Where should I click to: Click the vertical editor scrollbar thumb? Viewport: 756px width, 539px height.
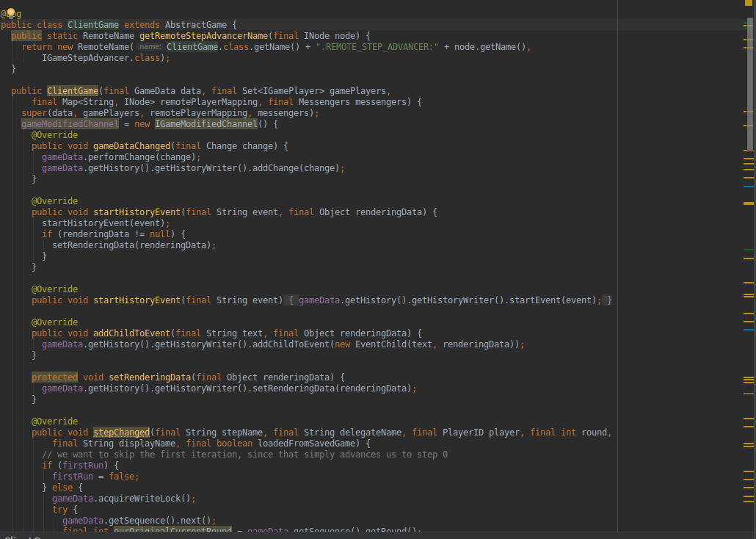749,84
